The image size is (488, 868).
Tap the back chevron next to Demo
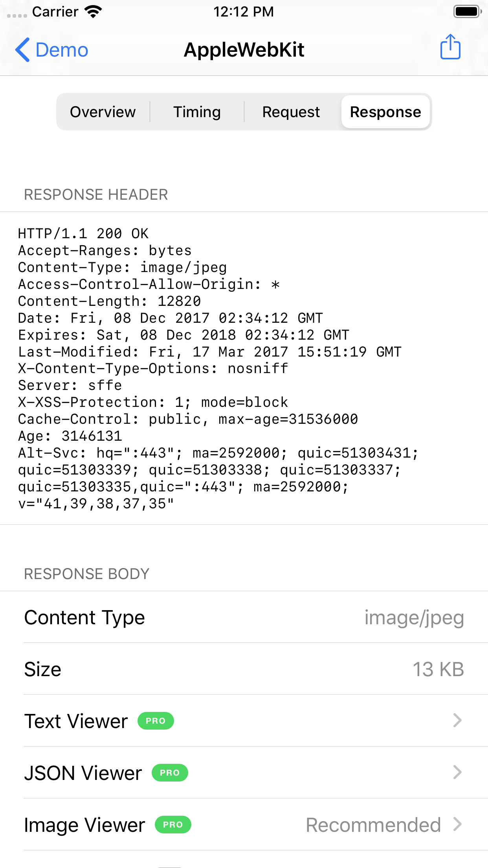click(22, 50)
